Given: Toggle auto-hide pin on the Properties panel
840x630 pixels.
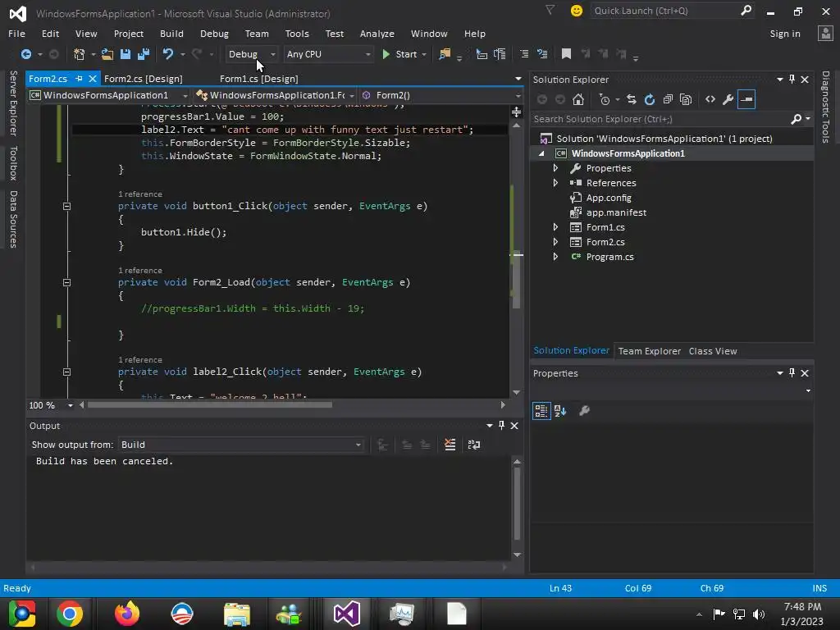Looking at the screenshot, I should click(792, 373).
